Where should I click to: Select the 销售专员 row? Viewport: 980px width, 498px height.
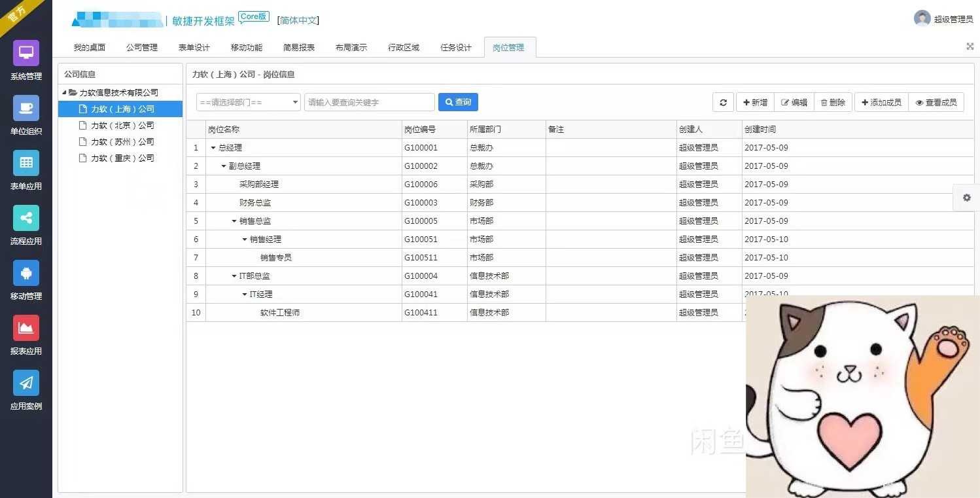[x=580, y=258]
